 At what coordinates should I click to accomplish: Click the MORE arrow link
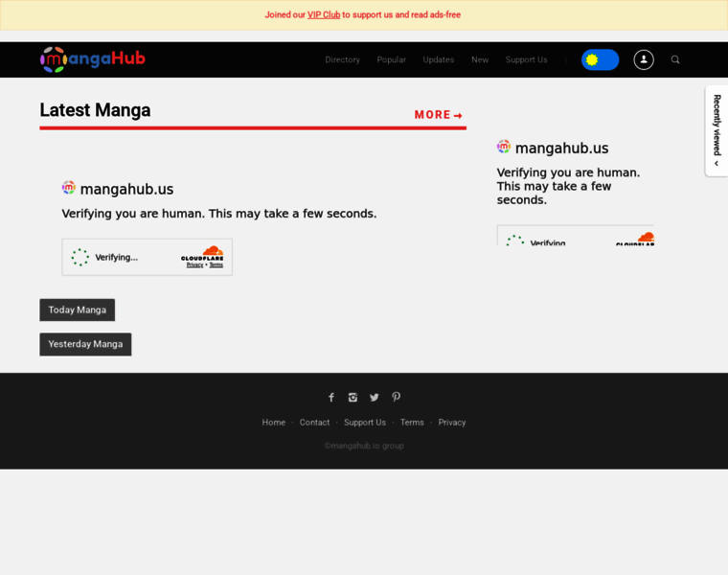pos(438,115)
